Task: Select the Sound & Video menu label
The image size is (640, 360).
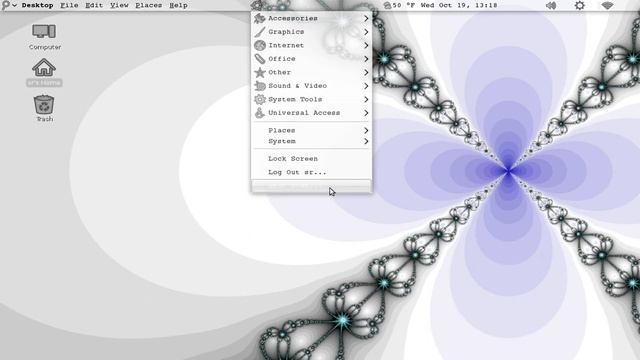Action: pos(298,86)
